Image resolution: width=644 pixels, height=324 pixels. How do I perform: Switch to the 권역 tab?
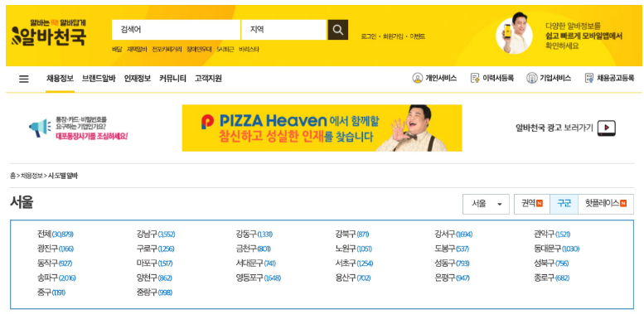(x=532, y=204)
